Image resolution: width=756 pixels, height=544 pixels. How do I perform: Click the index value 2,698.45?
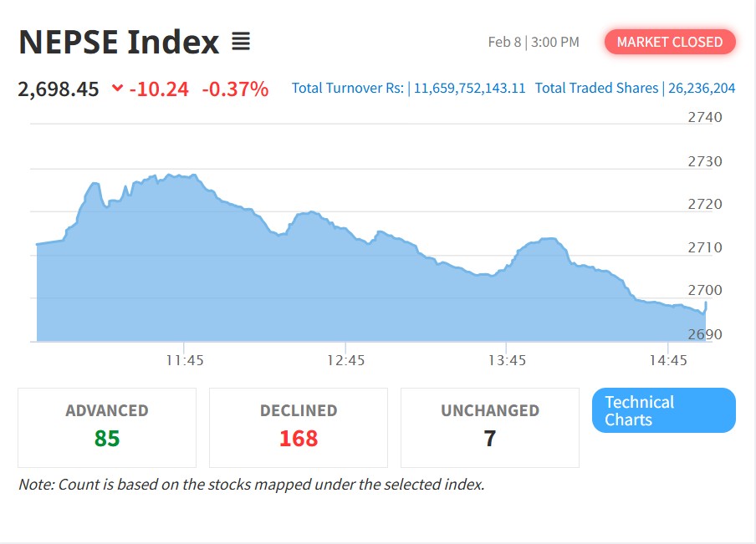(x=59, y=89)
